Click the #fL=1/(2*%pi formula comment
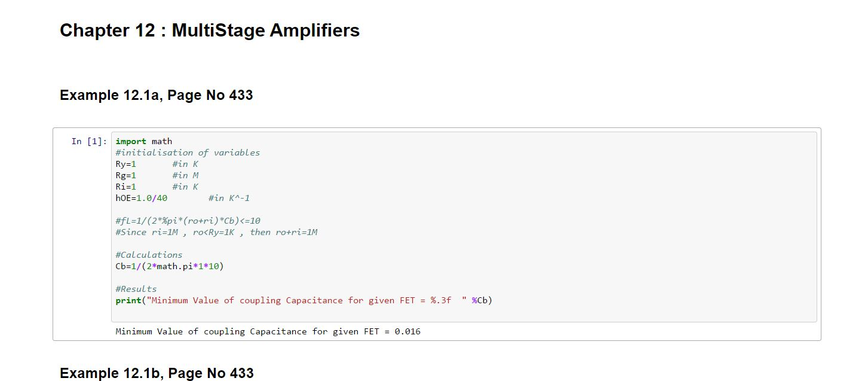 click(x=188, y=221)
